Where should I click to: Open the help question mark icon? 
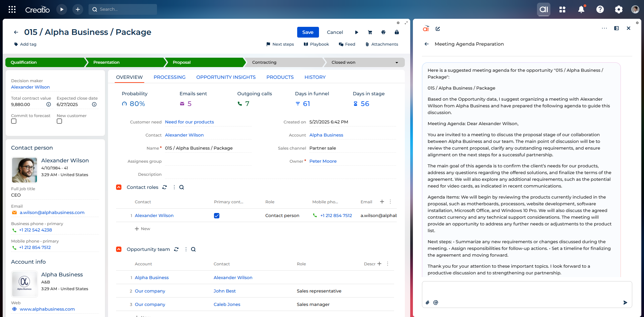[600, 9]
